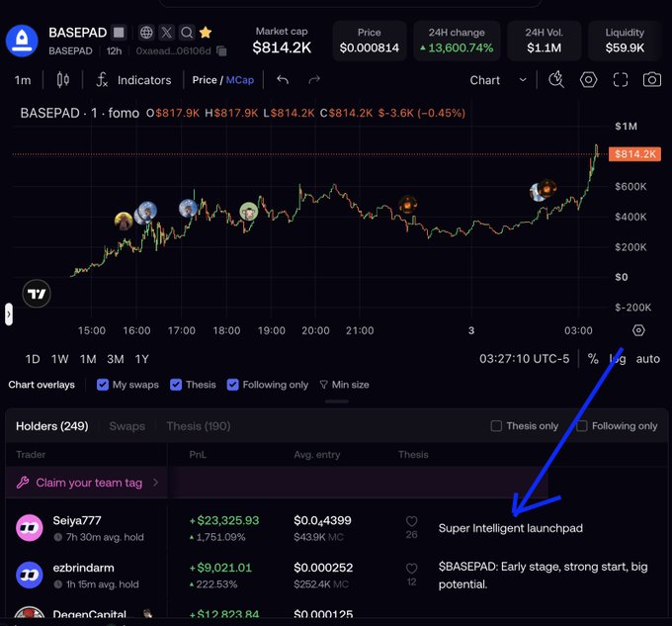
Task: Select the 1M date range
Action: 88,359
